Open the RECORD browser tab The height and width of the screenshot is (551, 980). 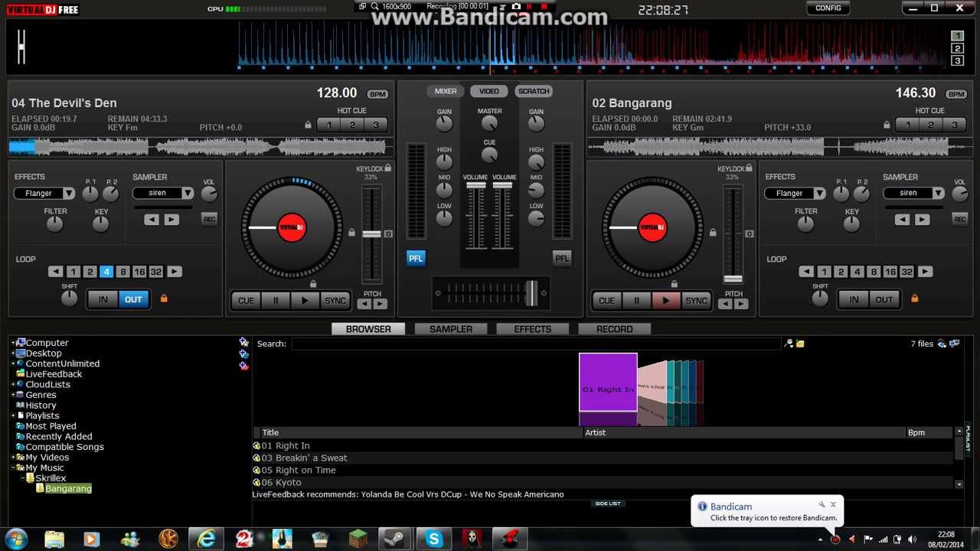point(614,329)
